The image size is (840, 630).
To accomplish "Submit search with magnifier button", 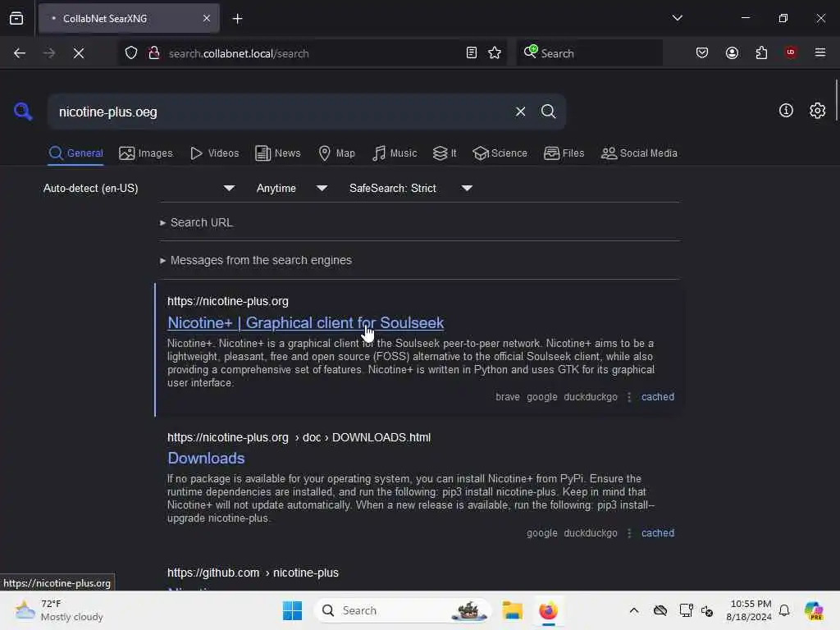I will [x=548, y=112].
